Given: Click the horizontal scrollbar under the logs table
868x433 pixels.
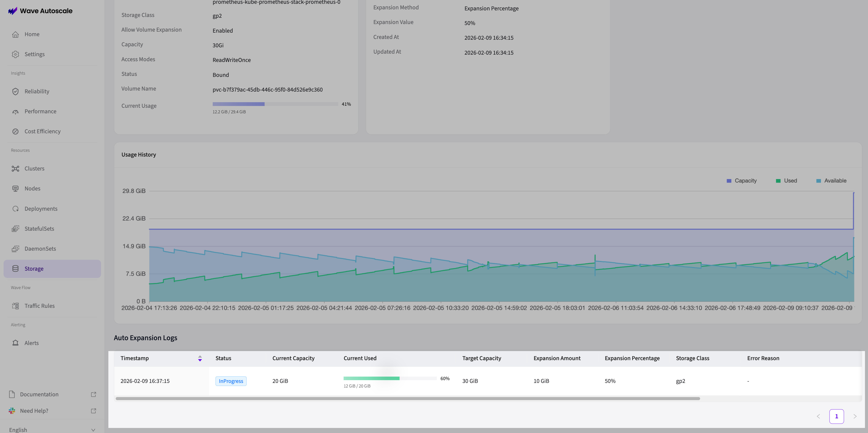Looking at the screenshot, I should tap(408, 399).
